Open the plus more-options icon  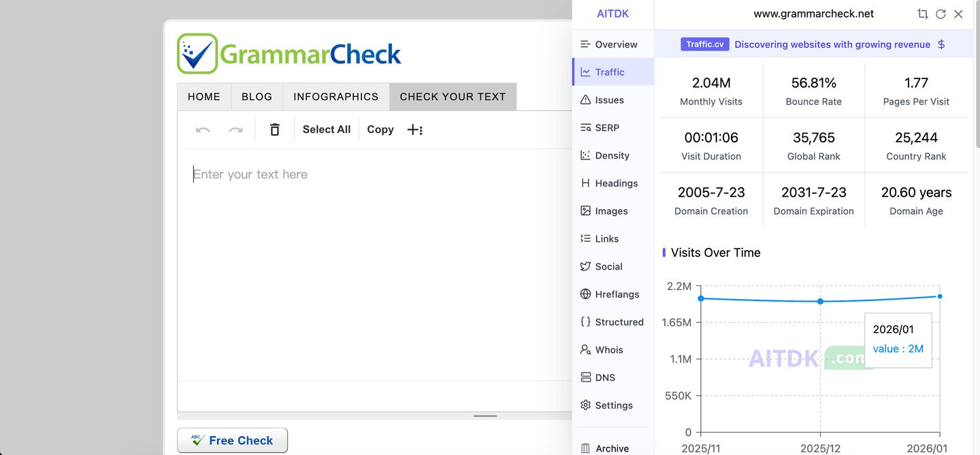[x=414, y=129]
